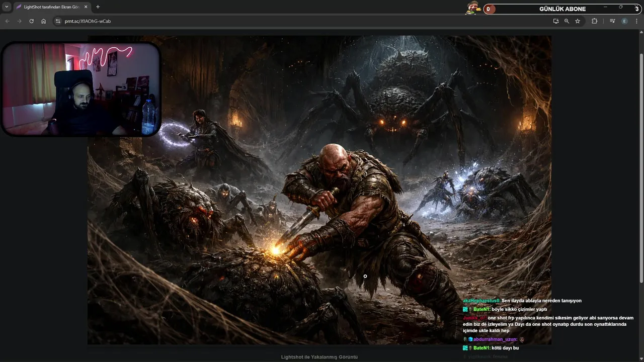Focus the address bar with prnt.sc URL
The height and width of the screenshot is (362, 644).
[302, 21]
